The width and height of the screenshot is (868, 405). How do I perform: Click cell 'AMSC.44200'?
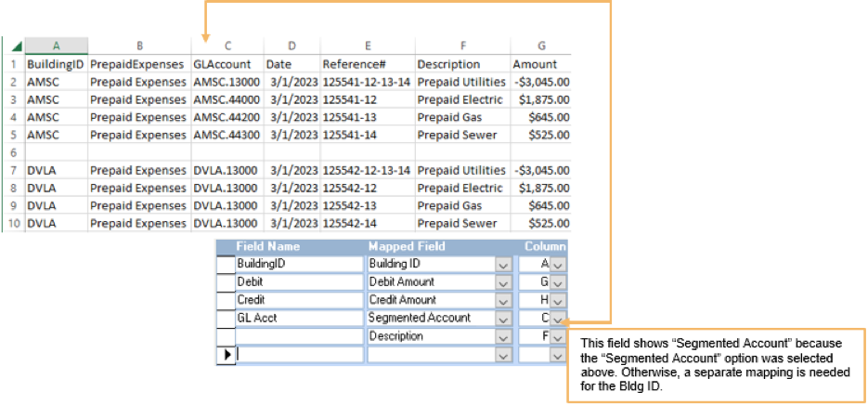point(227,117)
